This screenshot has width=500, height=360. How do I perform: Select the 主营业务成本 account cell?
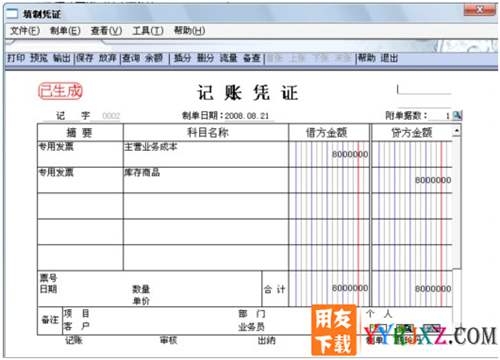[x=206, y=154]
